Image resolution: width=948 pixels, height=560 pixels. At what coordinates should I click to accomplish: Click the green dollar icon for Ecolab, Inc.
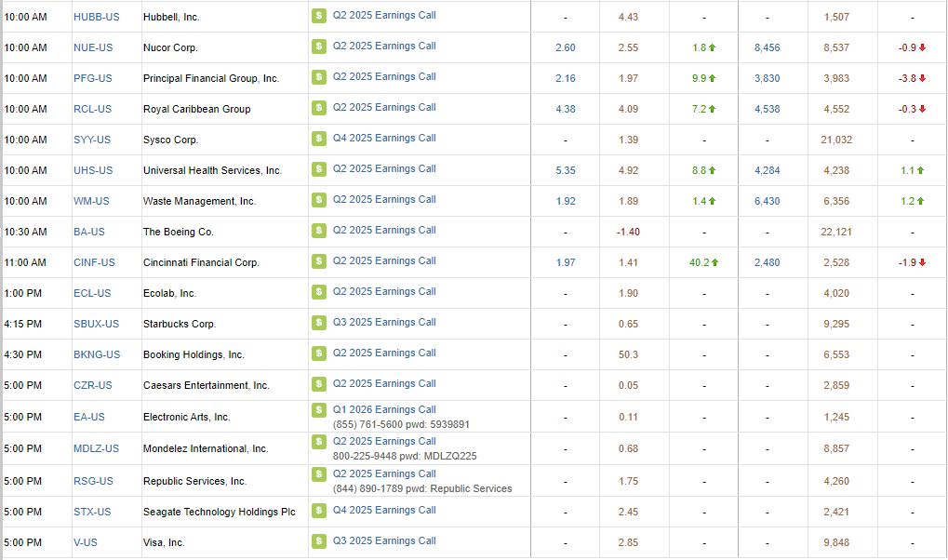click(318, 292)
